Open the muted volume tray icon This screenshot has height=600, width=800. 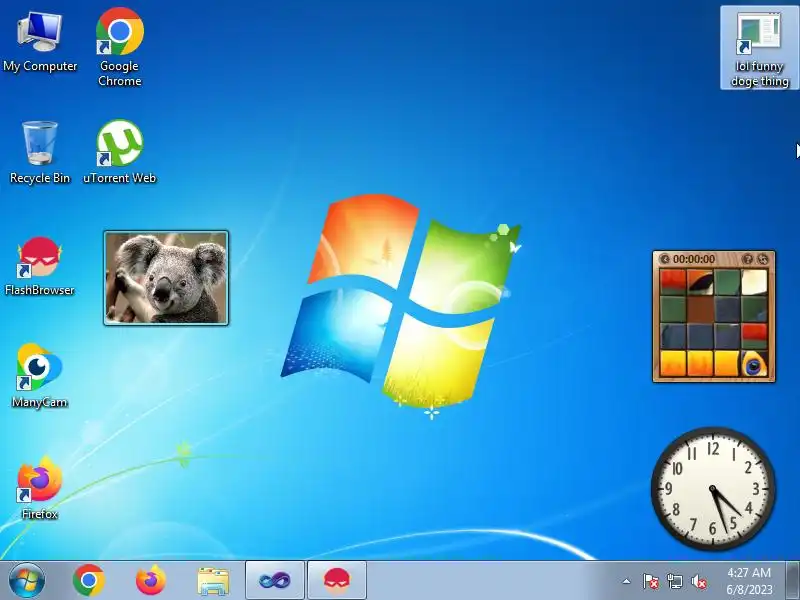point(699,581)
